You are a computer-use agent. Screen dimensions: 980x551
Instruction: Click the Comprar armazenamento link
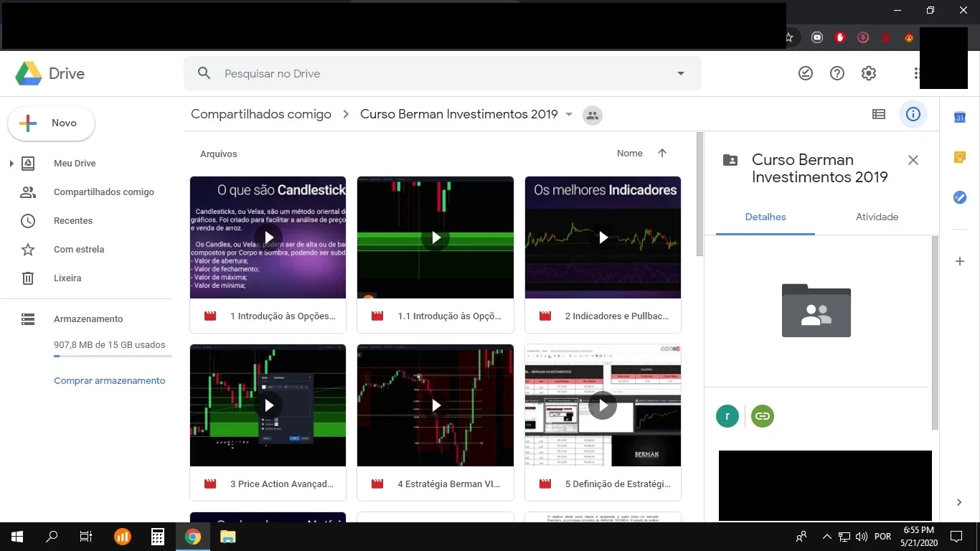tap(110, 381)
